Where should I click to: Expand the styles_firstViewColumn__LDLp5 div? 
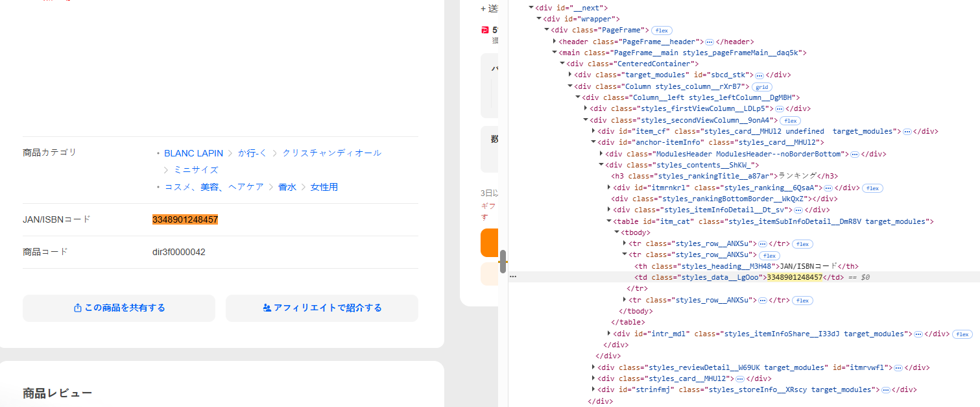coord(586,108)
